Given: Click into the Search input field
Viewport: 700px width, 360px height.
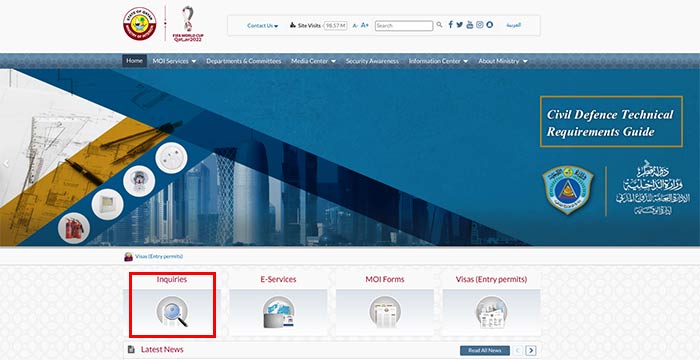Looking at the screenshot, I should click(x=404, y=26).
